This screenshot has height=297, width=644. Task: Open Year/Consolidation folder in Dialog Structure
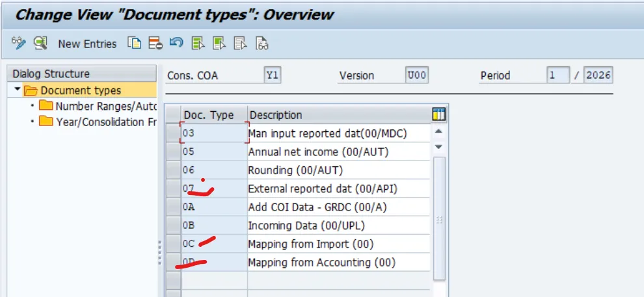tap(46, 122)
